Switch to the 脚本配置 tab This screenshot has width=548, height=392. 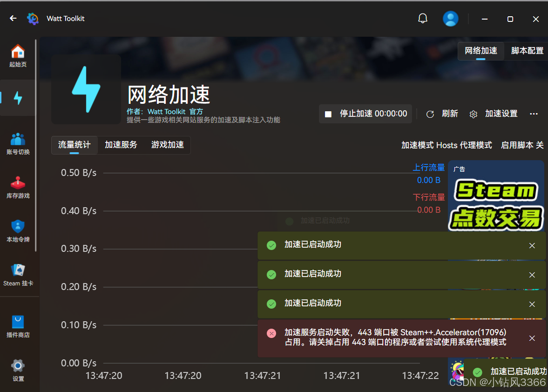point(527,51)
